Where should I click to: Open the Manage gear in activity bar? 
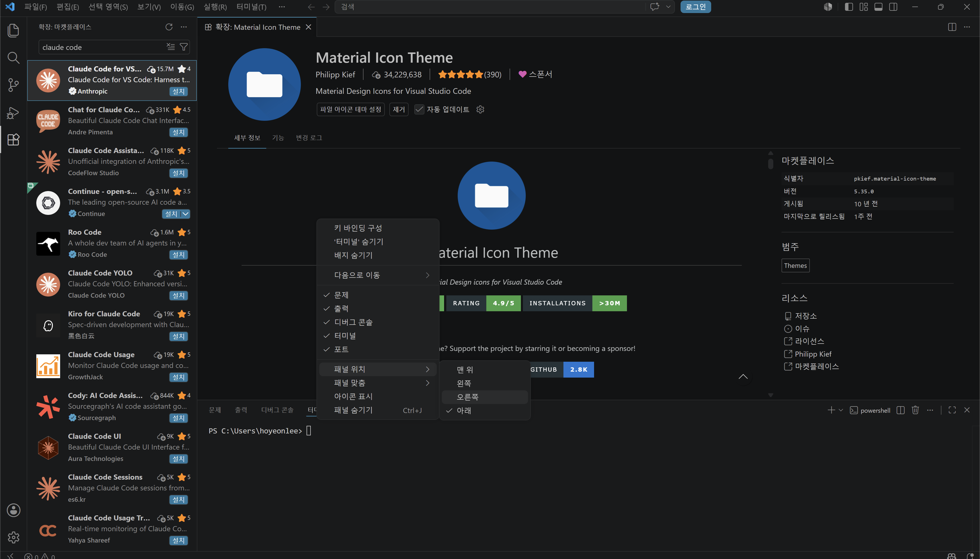pyautogui.click(x=13, y=537)
